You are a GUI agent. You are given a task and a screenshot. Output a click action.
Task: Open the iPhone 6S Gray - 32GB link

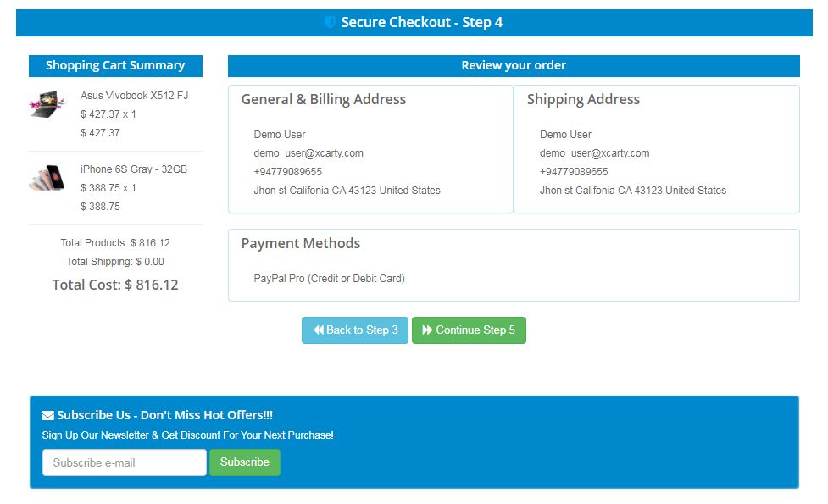pyautogui.click(x=134, y=169)
